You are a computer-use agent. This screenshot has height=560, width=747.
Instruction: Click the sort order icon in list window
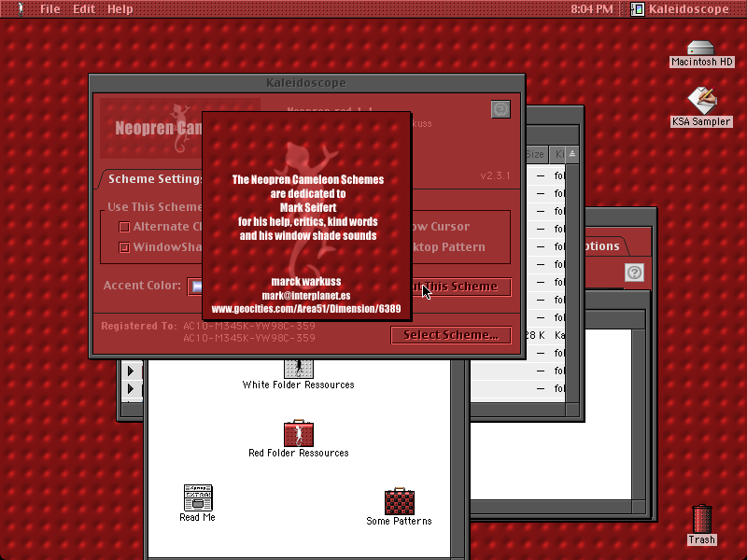coord(572,154)
